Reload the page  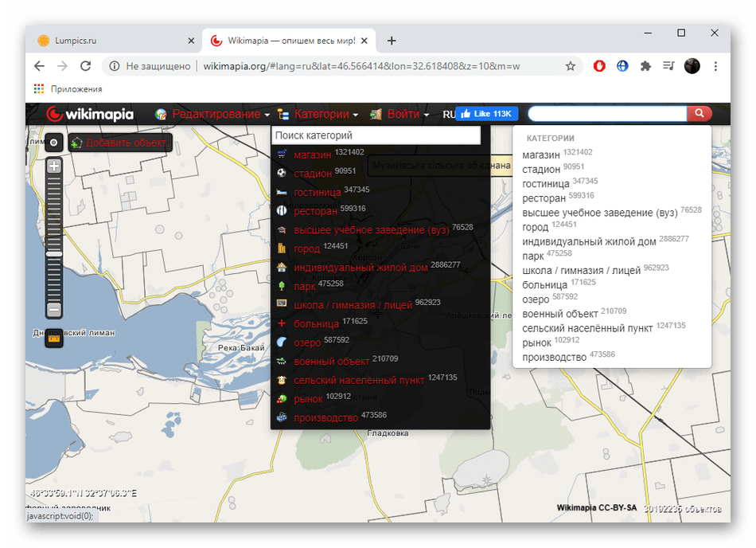pyautogui.click(x=86, y=66)
